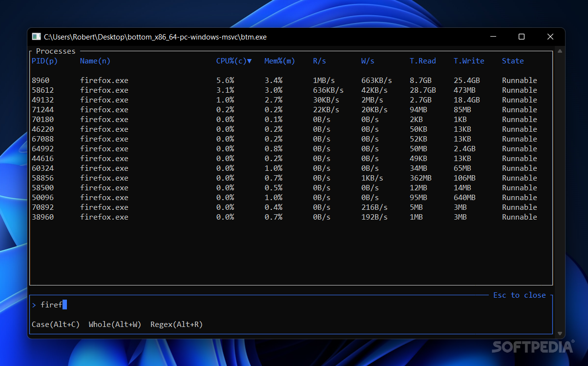Image resolution: width=588 pixels, height=366 pixels.
Task: Click 'Esc to close' on search box
Action: [x=520, y=295]
